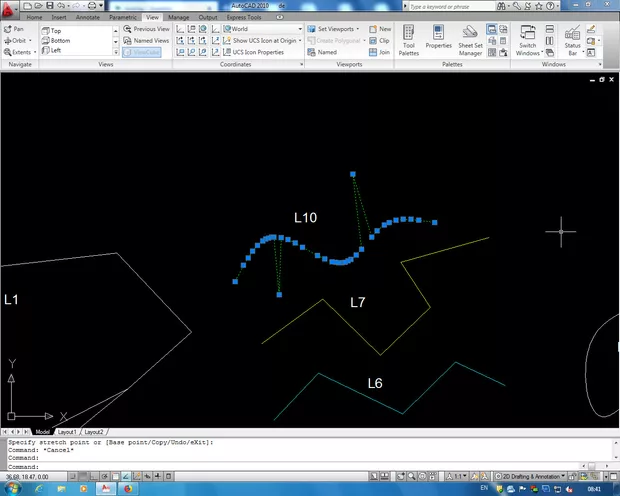Open the Tool Palettes panel
Image resolution: width=620 pixels, height=496 pixels.
point(410,41)
